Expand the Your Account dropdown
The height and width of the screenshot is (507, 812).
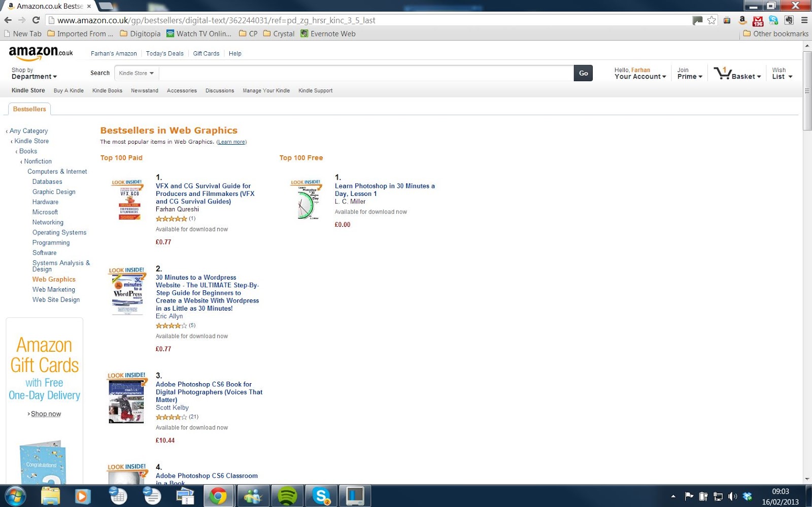[x=640, y=74]
